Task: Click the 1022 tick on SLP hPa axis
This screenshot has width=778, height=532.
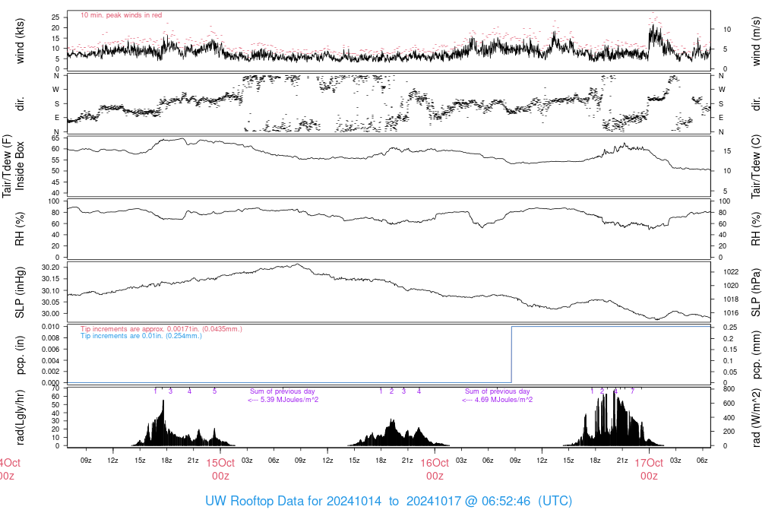Action: tap(731, 272)
